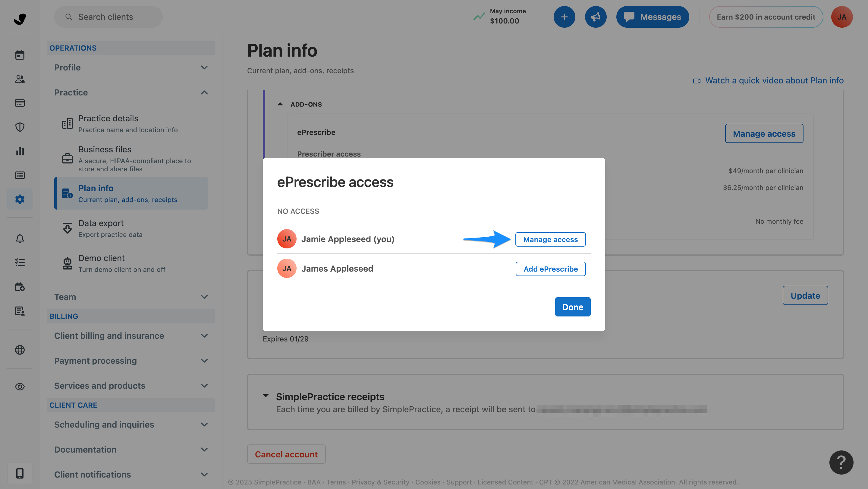Open the Analytics bar chart icon

pos(20,151)
